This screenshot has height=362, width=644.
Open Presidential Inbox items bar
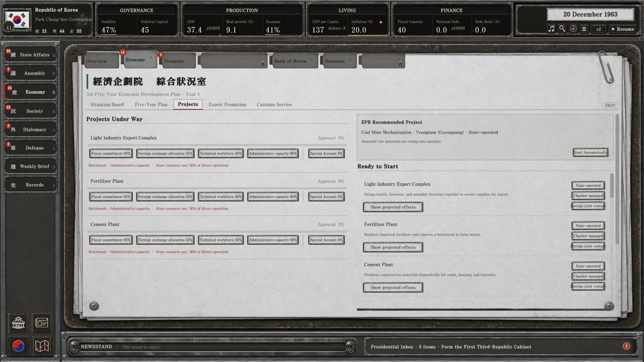[500, 347]
